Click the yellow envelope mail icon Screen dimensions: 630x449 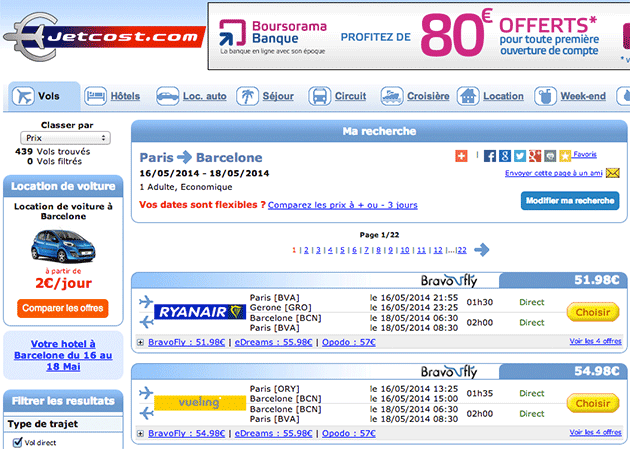613,173
